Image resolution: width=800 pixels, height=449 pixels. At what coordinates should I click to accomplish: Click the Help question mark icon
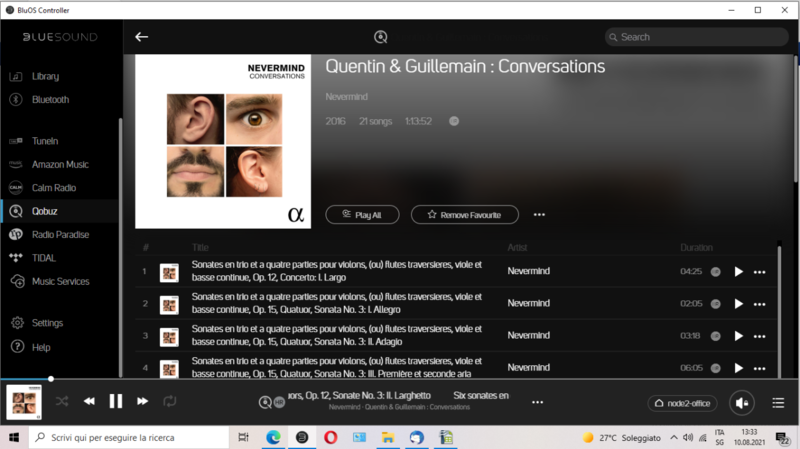[x=16, y=347]
